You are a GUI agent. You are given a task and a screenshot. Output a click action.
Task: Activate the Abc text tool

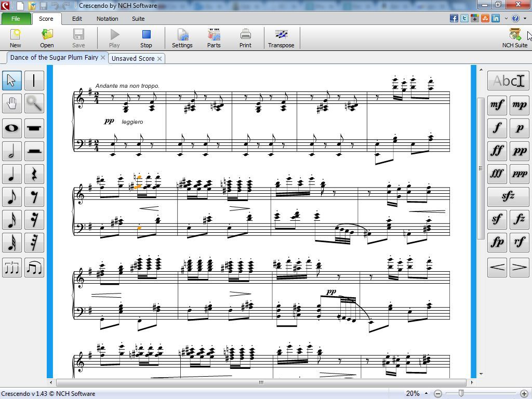(x=508, y=81)
